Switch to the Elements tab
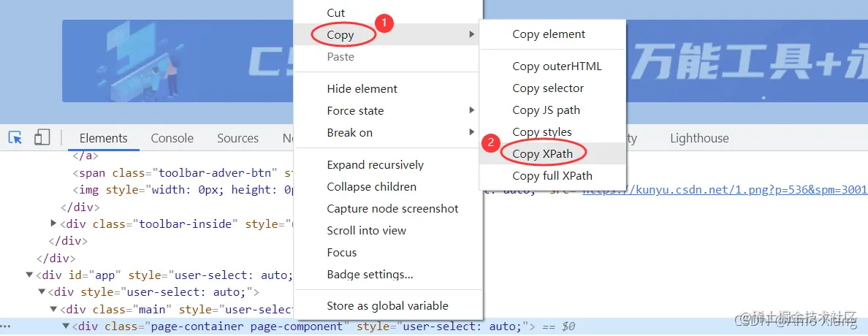The image size is (868, 336). [x=104, y=138]
